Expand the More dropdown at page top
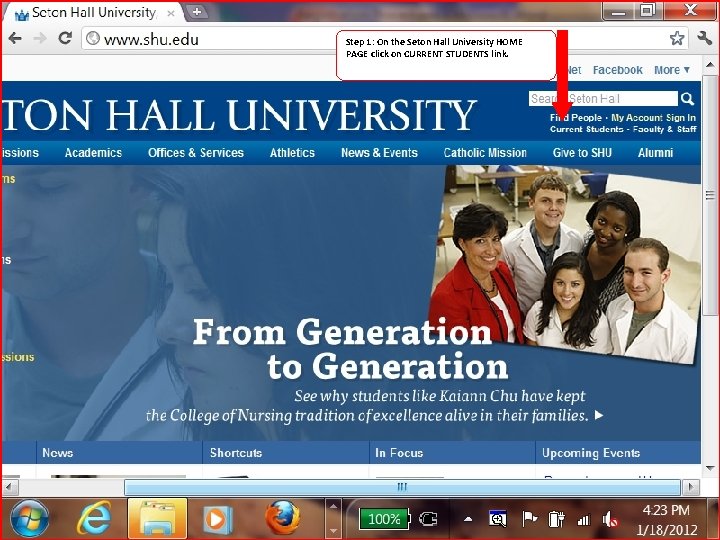Image resolution: width=720 pixels, height=540 pixels. [x=672, y=70]
